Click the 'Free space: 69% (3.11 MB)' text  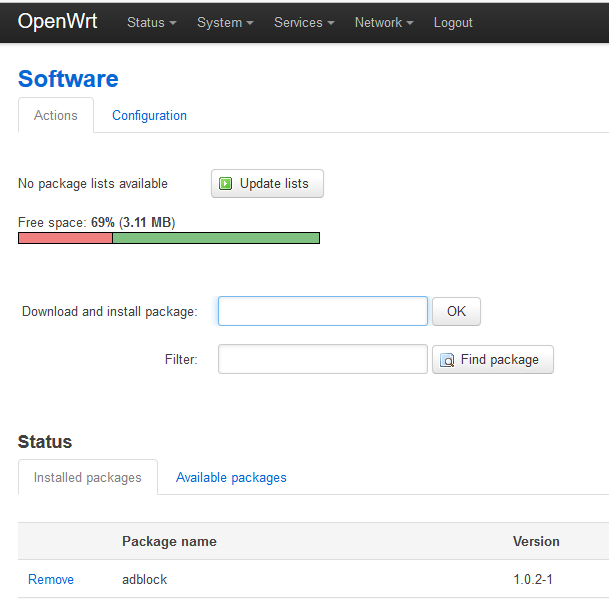coord(97,222)
